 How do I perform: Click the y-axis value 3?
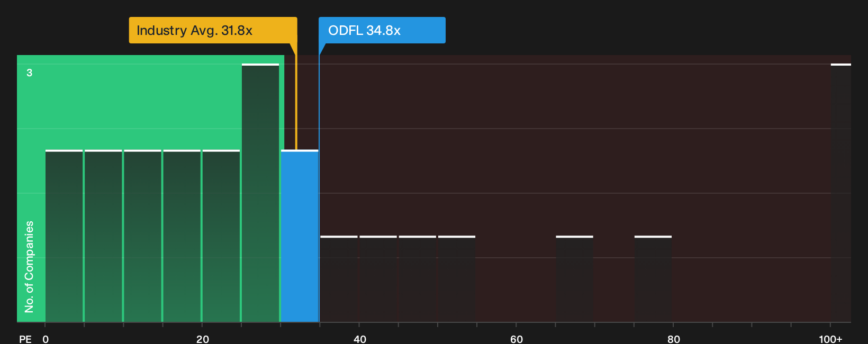click(x=30, y=73)
